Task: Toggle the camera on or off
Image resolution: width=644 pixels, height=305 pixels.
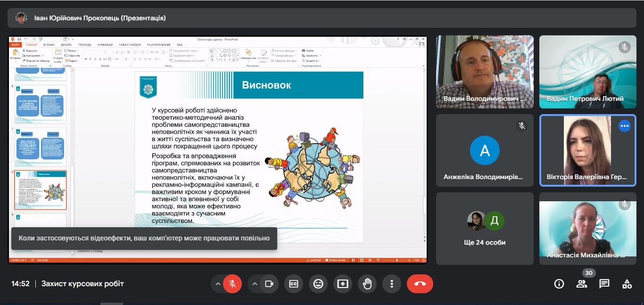Action: 269,284
